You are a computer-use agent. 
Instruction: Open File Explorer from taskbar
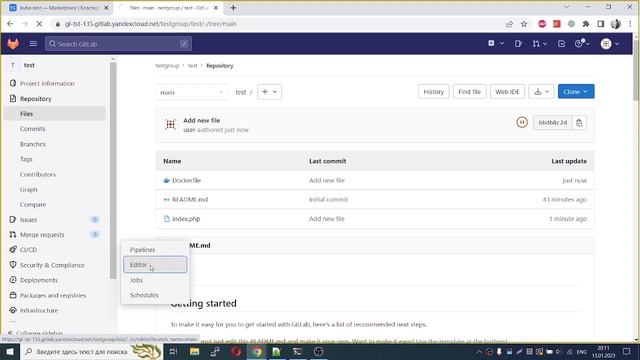click(194, 351)
